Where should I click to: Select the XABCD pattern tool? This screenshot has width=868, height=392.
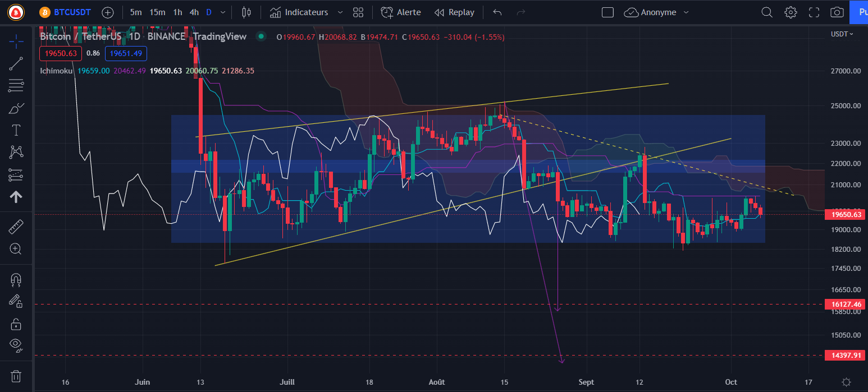pyautogui.click(x=16, y=152)
